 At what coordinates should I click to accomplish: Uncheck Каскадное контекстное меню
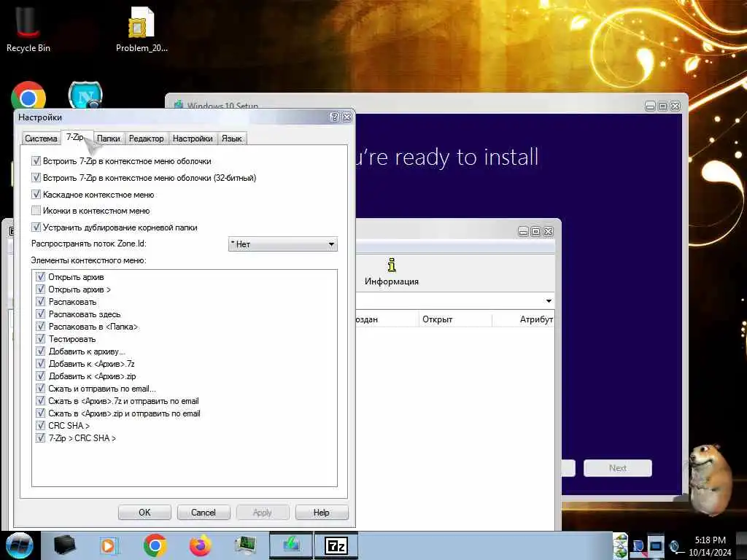(36, 194)
